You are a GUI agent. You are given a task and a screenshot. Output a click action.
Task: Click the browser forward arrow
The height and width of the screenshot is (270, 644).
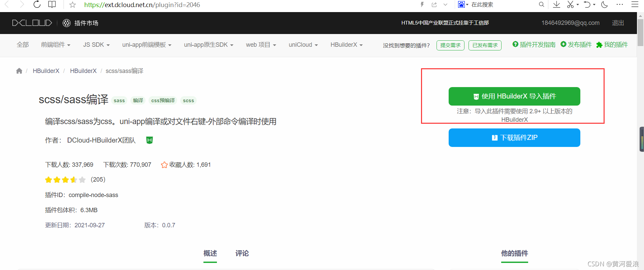(x=22, y=4)
